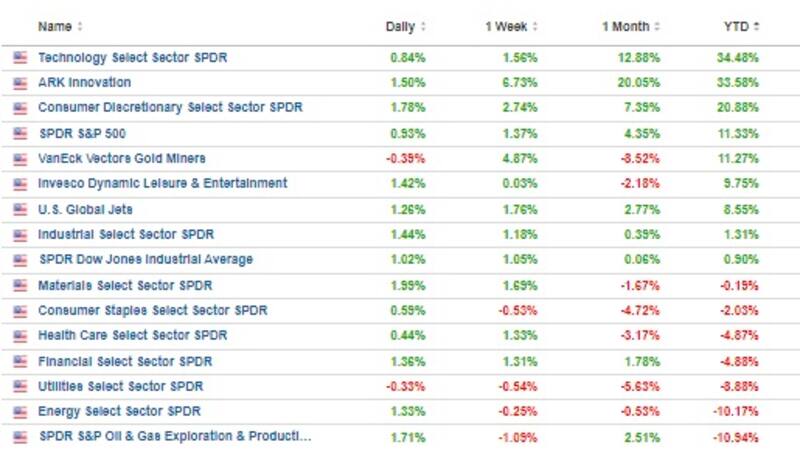Click the flag icon next to Energy Select Sector SPDR
The width and height of the screenshot is (800, 456).
point(20,411)
